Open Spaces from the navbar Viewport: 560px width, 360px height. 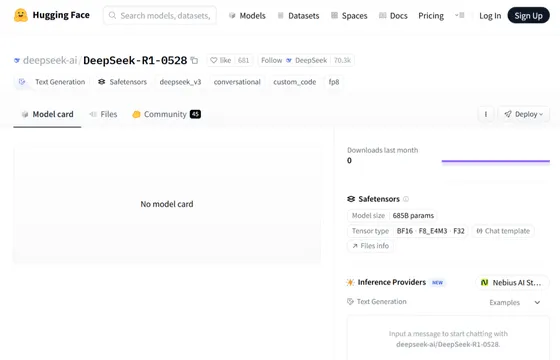tap(349, 16)
